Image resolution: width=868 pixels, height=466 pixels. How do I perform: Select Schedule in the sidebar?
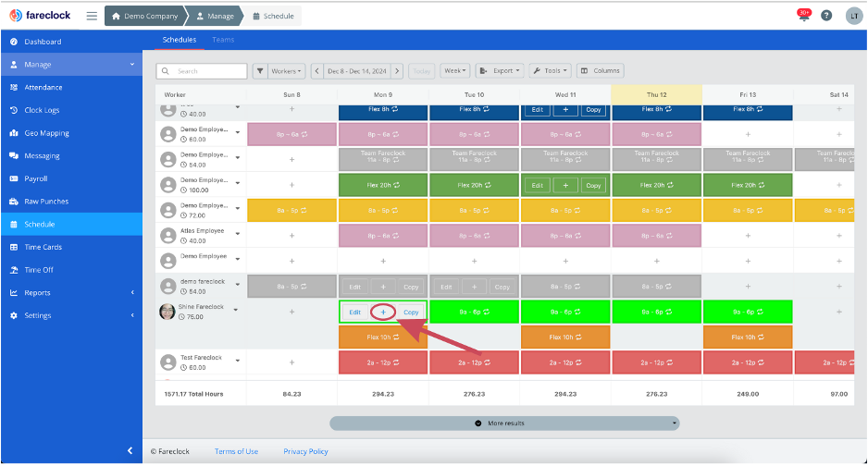tap(71, 224)
